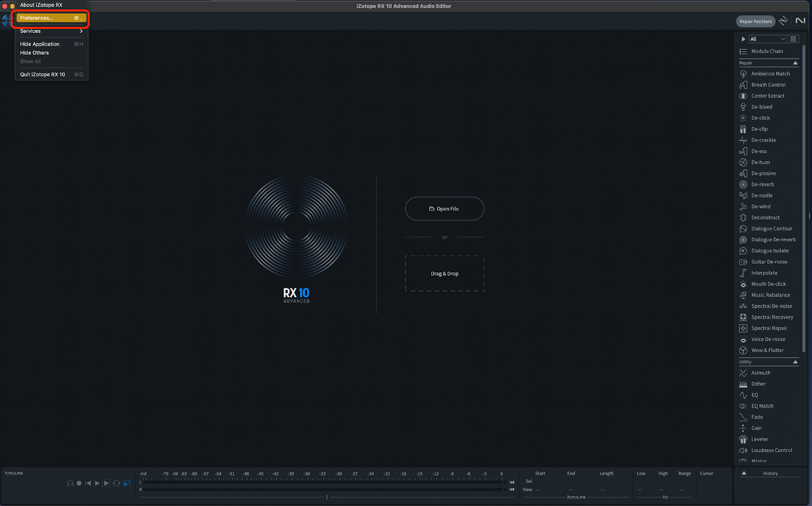
Task: Click the Drag & Drop file area
Action: coord(445,273)
